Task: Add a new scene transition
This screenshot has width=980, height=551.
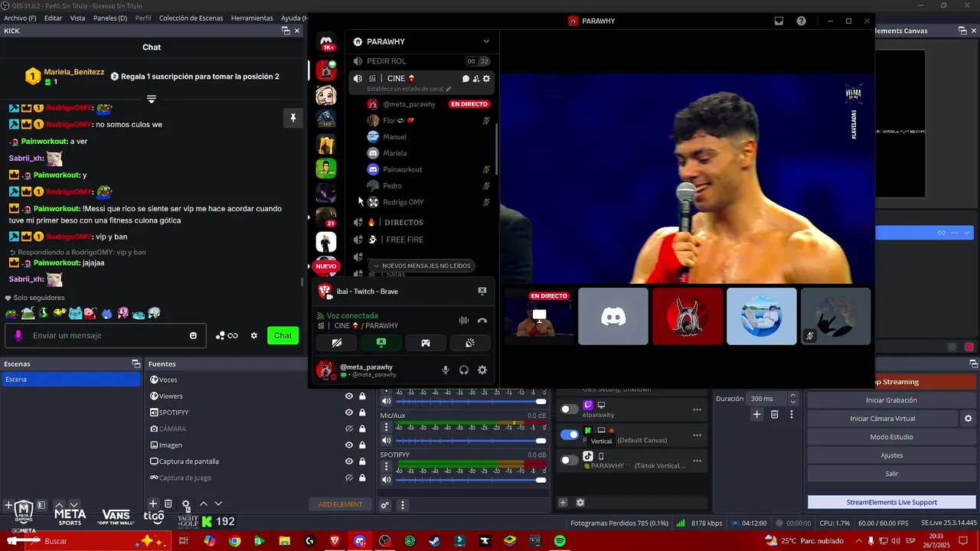Action: tap(756, 415)
